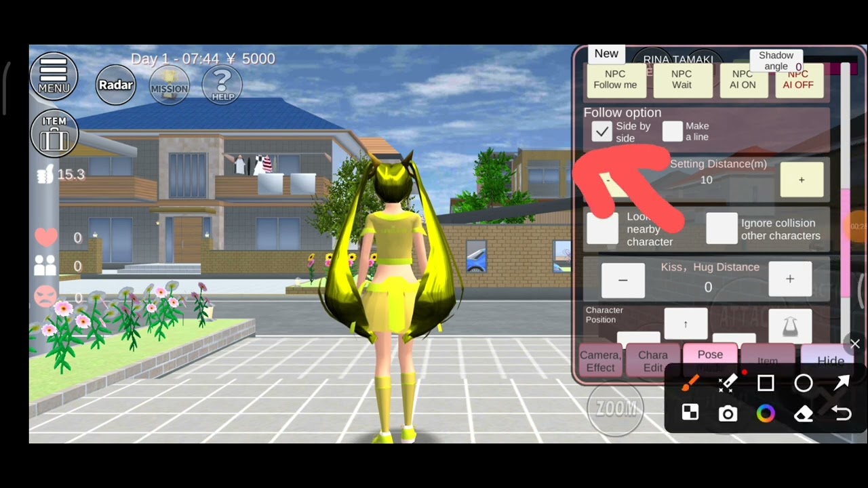The image size is (868, 488).
Task: Click the NPC Follow me button
Action: 615,81
